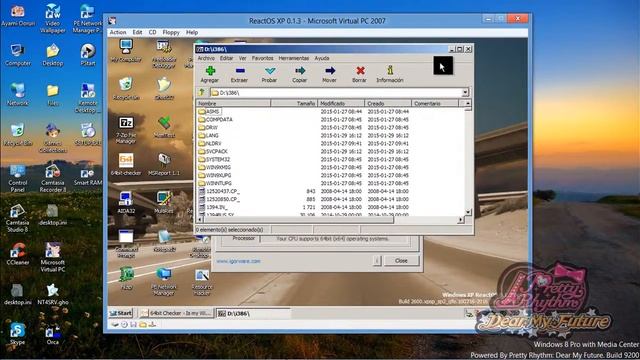Open Virtual PC CD menu
This screenshot has height=360, width=640.
click(x=152, y=32)
